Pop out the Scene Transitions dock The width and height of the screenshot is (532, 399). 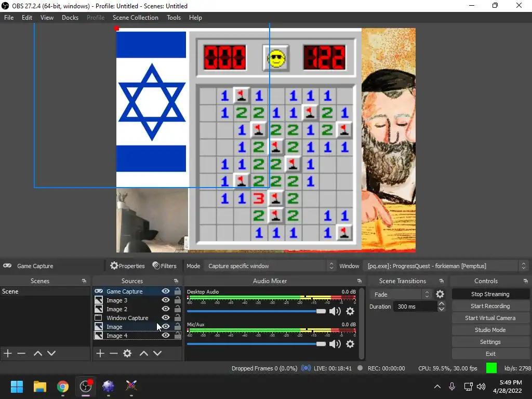click(x=442, y=281)
